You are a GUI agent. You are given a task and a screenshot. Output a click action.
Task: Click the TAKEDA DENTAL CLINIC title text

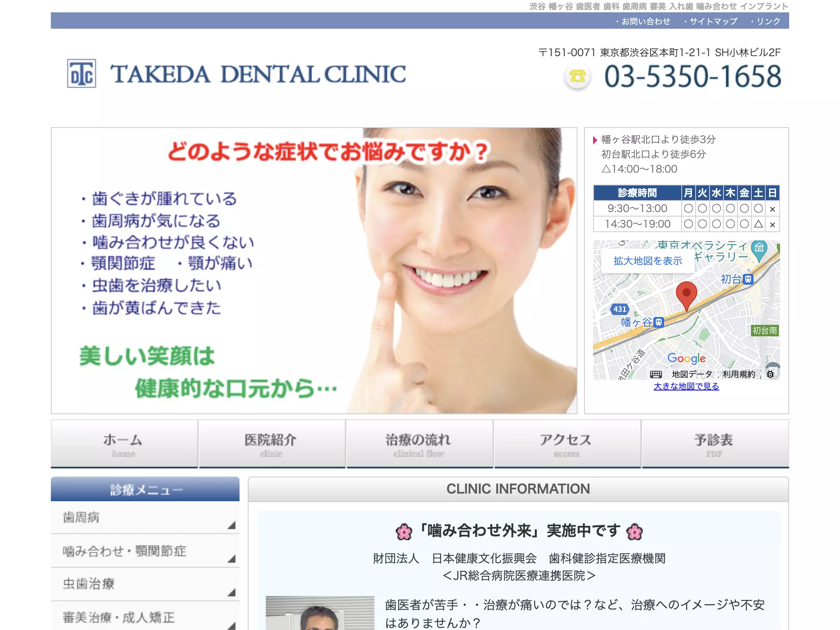coord(258,74)
